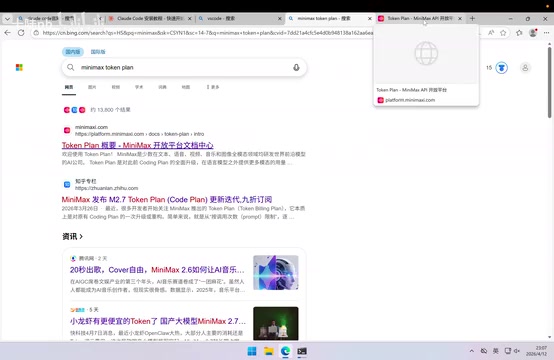Activate the read aloud icon in address bar
The image size is (554, 360).
491,33
